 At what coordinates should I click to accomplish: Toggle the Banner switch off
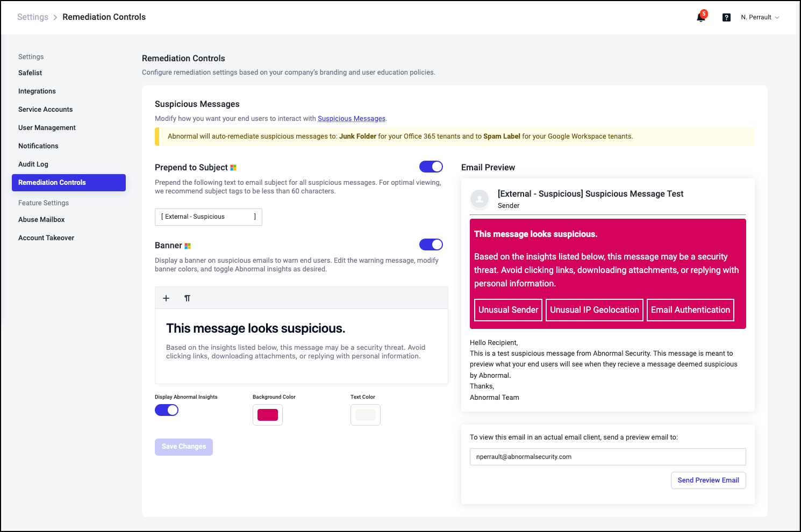pos(431,245)
